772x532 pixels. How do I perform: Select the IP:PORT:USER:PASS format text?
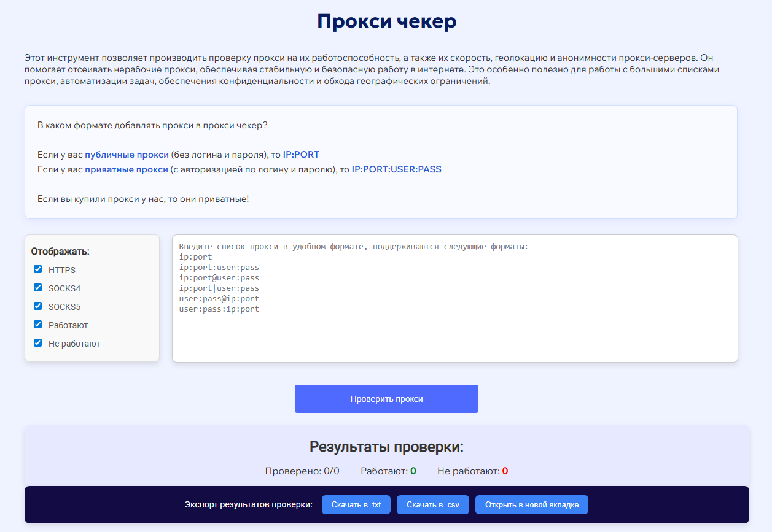397,169
